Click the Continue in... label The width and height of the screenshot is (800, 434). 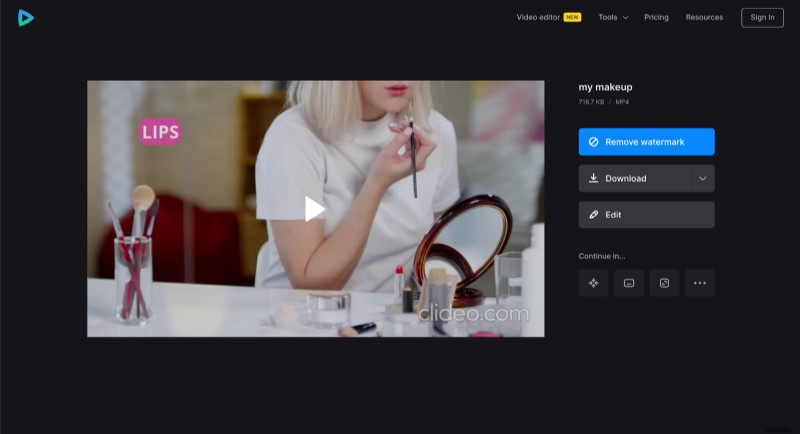[602, 256]
